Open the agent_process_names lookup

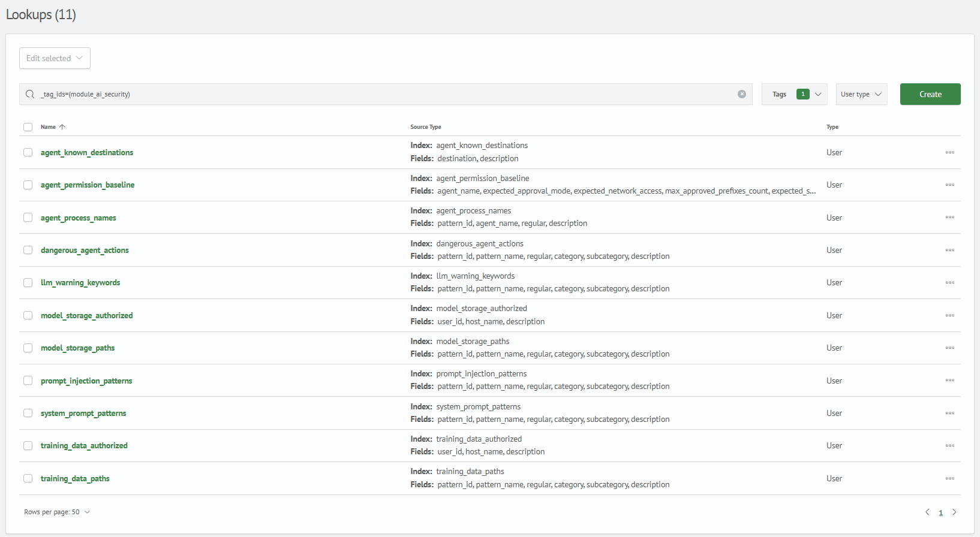coord(79,218)
